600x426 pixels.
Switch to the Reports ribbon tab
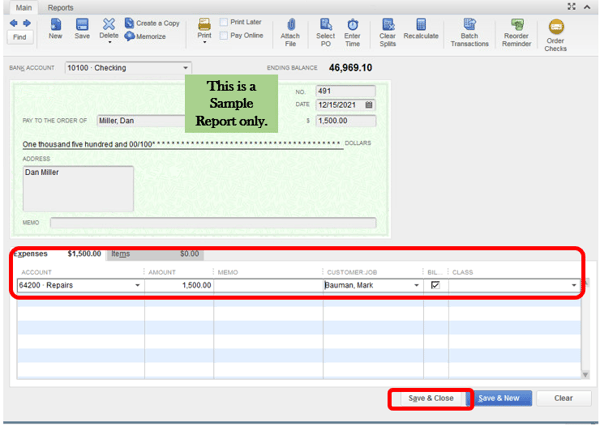click(x=60, y=8)
